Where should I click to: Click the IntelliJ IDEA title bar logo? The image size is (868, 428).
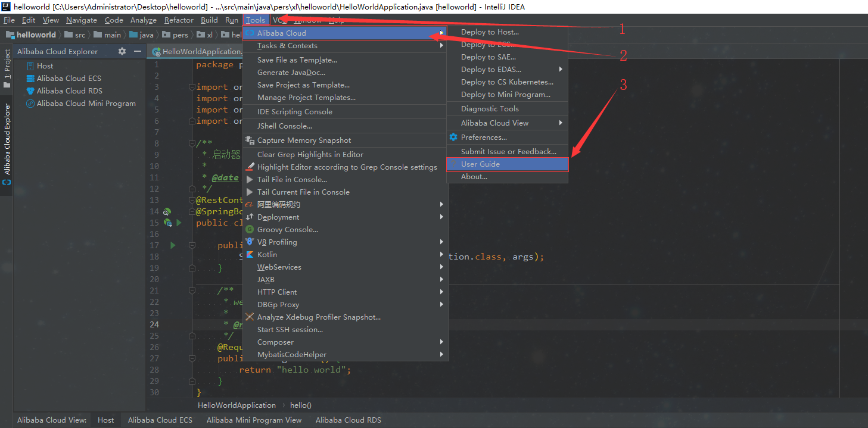pyautogui.click(x=7, y=7)
